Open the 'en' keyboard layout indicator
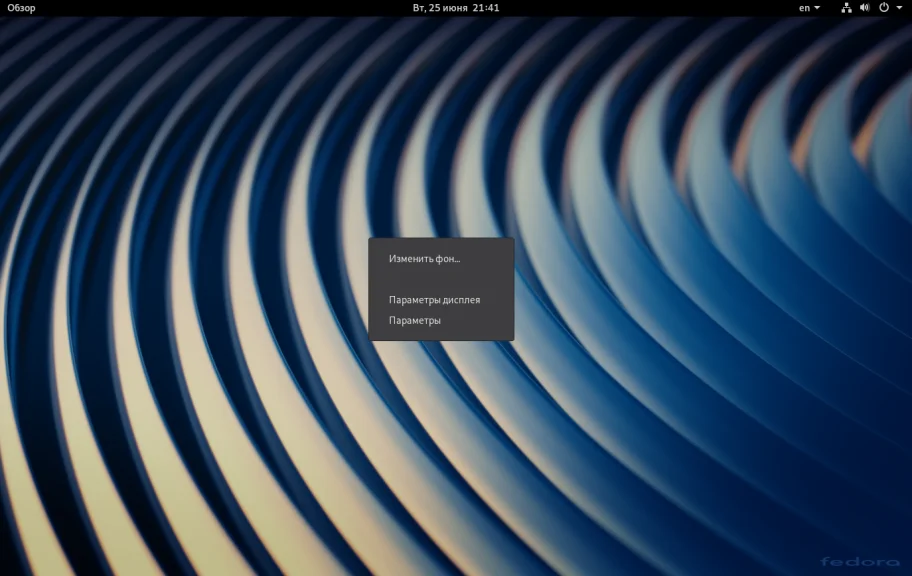 pyautogui.click(x=804, y=8)
